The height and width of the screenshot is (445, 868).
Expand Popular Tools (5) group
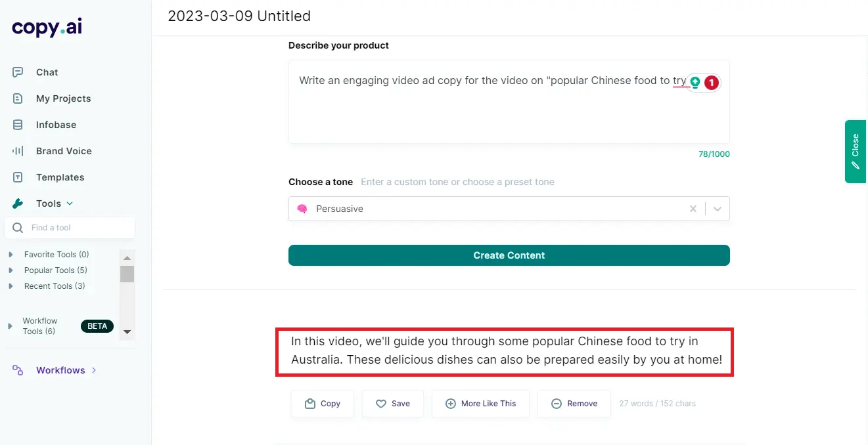(x=11, y=270)
